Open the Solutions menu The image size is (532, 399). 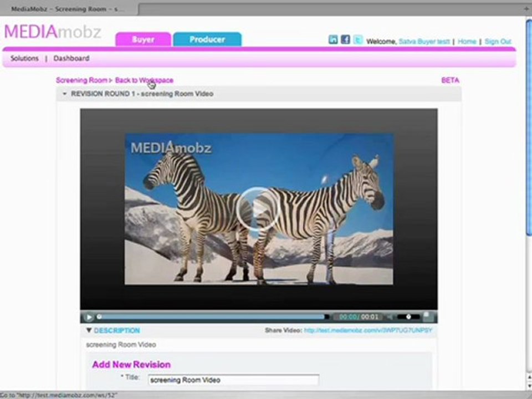coord(24,58)
